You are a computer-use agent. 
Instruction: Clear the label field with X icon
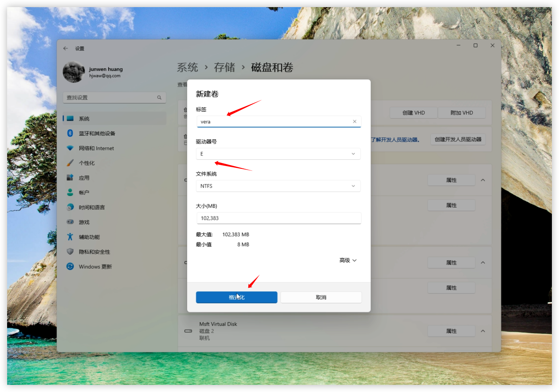click(355, 121)
